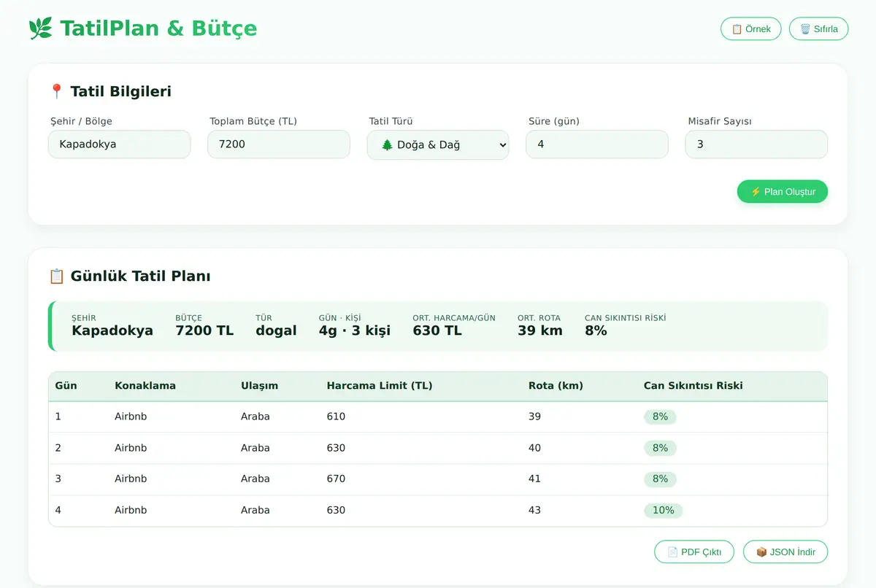
Task: Reset the form using Sıfırla
Action: pos(818,29)
